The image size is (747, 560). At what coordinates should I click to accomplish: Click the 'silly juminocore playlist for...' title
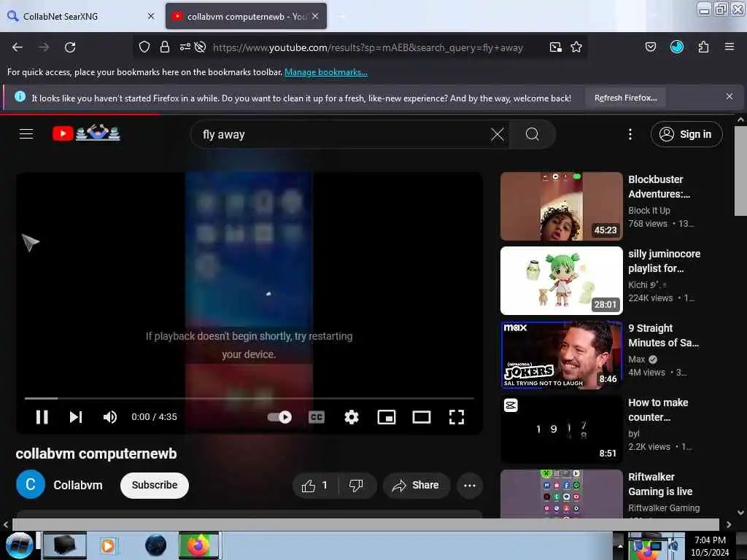664,261
